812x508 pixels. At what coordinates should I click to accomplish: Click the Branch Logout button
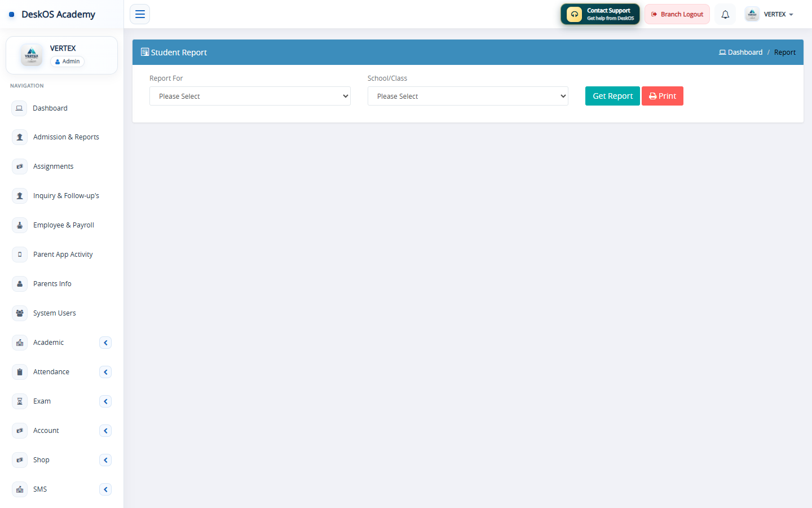[x=677, y=14]
